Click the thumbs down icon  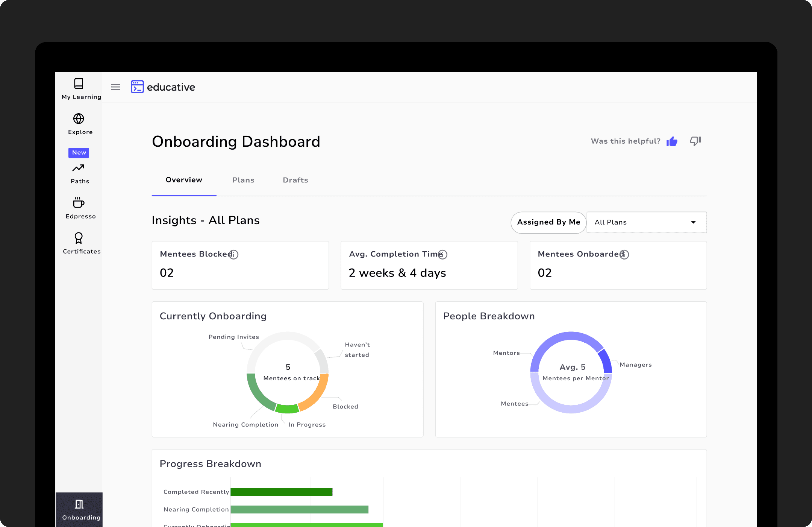695,141
